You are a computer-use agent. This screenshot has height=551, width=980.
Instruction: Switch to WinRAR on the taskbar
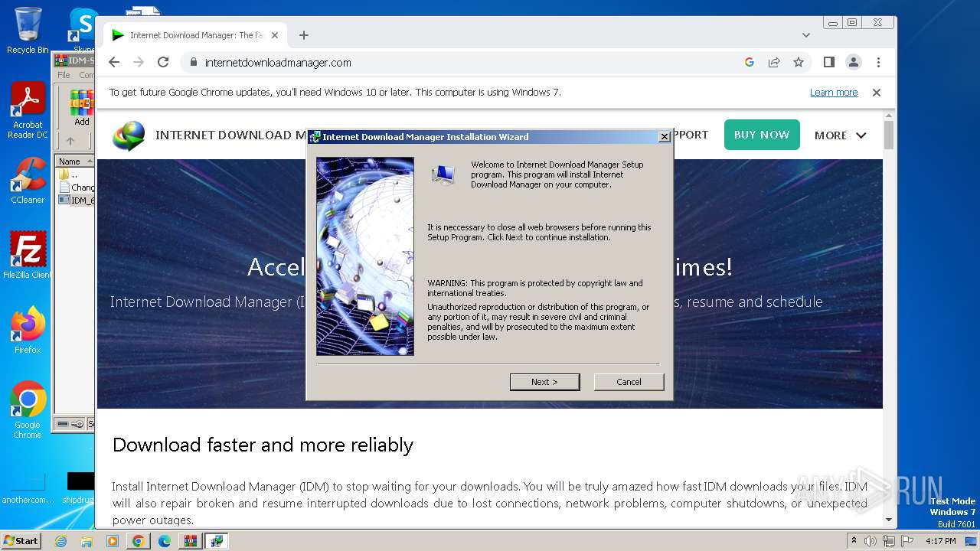tap(190, 541)
